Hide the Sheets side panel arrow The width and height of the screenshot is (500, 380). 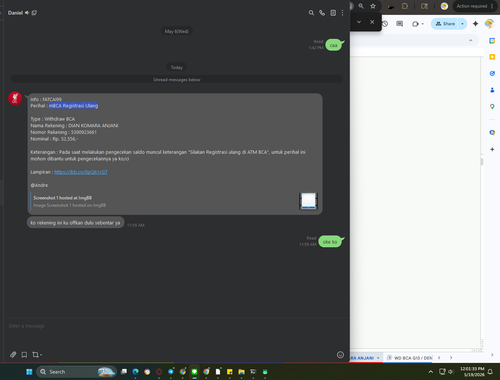(492, 355)
